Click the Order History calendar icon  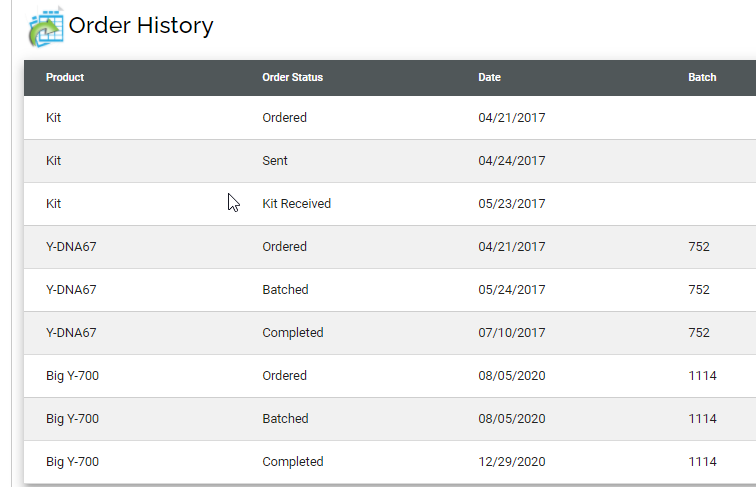(45, 27)
